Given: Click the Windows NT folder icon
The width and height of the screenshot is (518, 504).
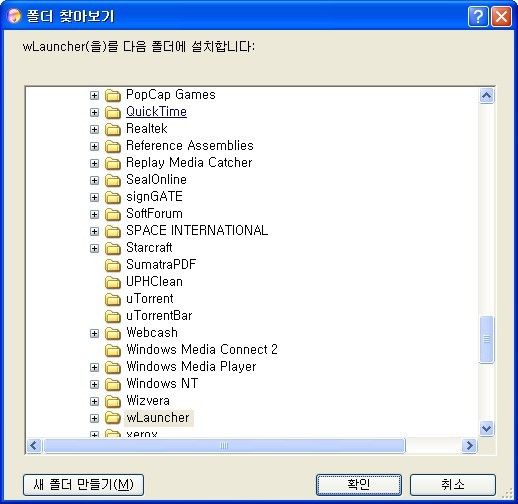Looking at the screenshot, I should tap(113, 384).
